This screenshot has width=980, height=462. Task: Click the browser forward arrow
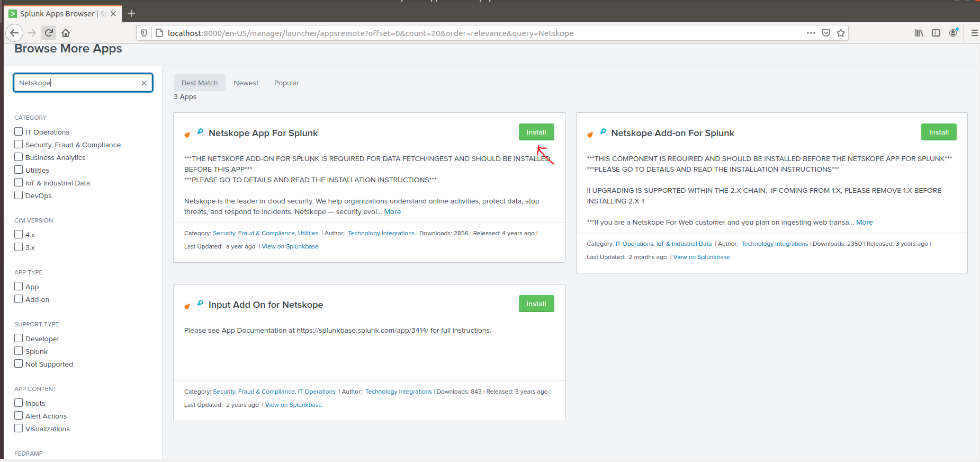tap(32, 33)
